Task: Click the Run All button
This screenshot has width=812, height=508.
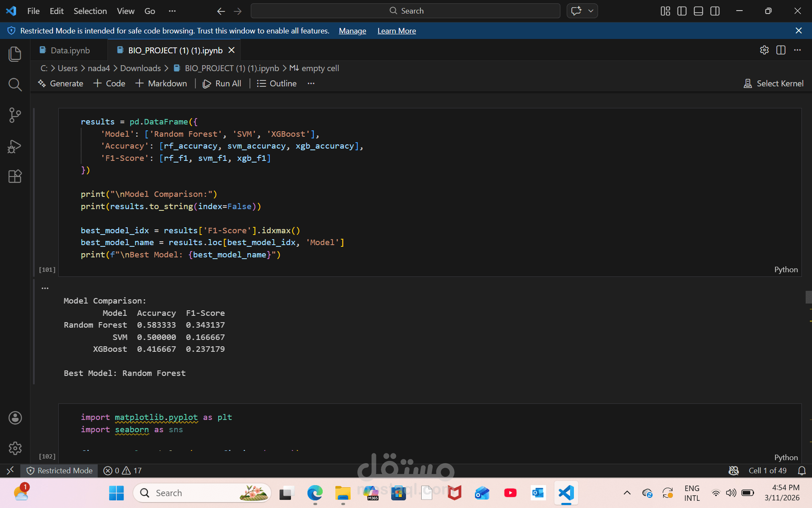Action: click(222, 83)
